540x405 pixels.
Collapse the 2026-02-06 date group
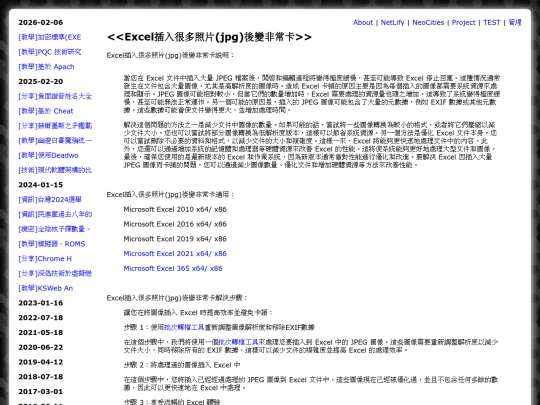(41, 22)
